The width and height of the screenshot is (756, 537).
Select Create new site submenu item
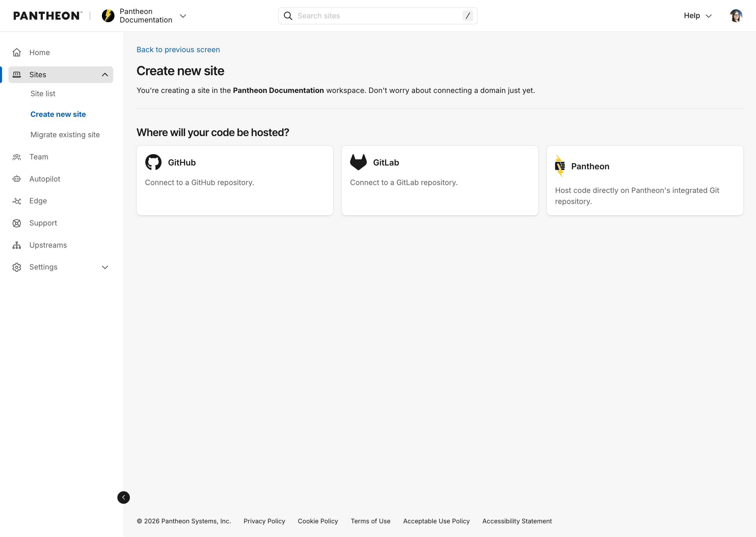[x=58, y=114]
